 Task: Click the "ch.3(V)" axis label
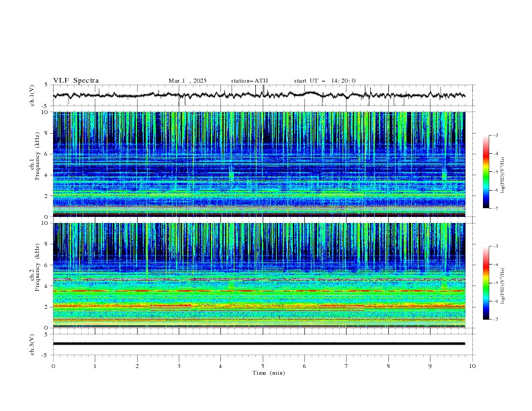click(x=32, y=345)
